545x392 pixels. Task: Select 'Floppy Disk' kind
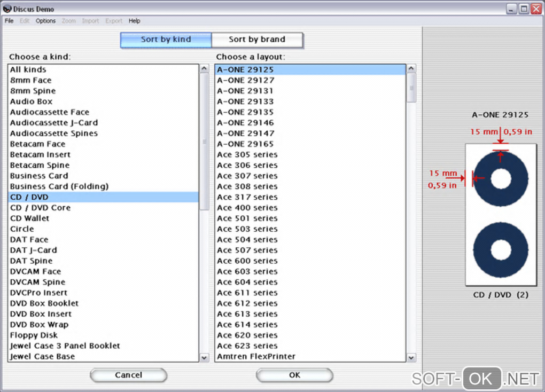click(103, 335)
